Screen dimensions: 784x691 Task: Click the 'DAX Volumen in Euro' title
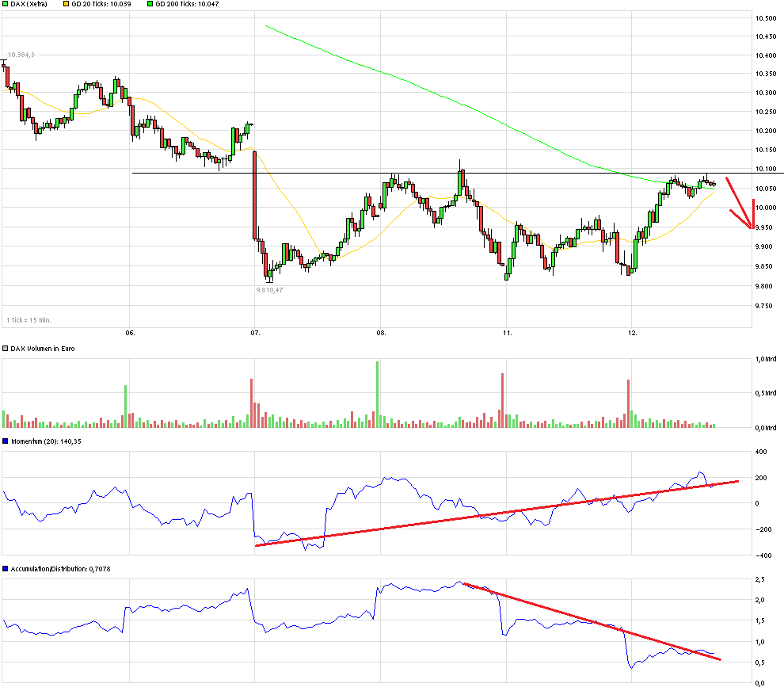coord(43,349)
